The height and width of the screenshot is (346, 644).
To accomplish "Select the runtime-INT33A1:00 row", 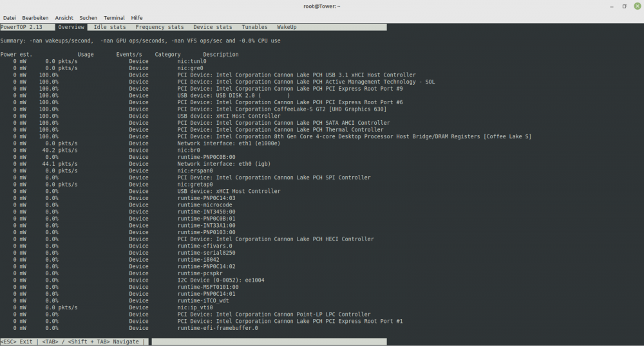I will pos(124,225).
